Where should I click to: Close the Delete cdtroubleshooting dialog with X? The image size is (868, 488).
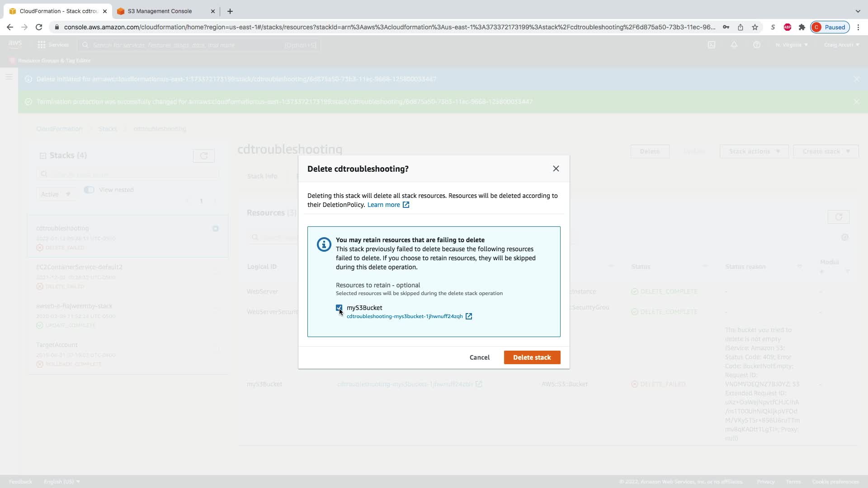(556, 169)
